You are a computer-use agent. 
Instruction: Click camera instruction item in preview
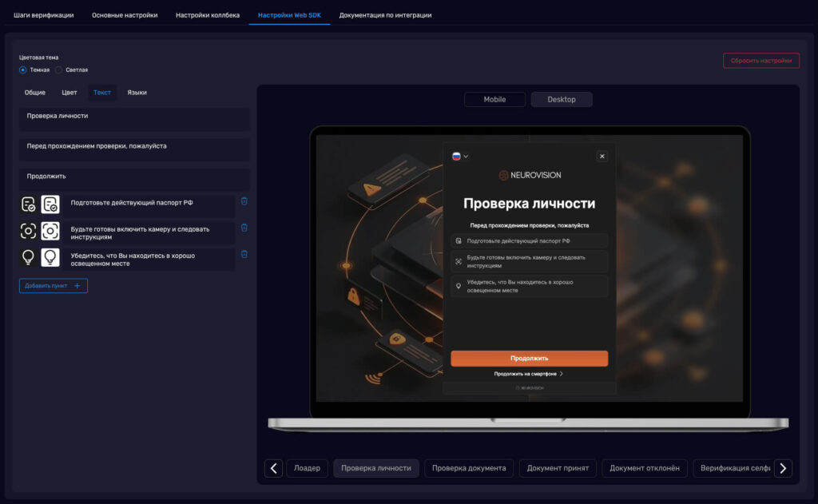(x=529, y=261)
